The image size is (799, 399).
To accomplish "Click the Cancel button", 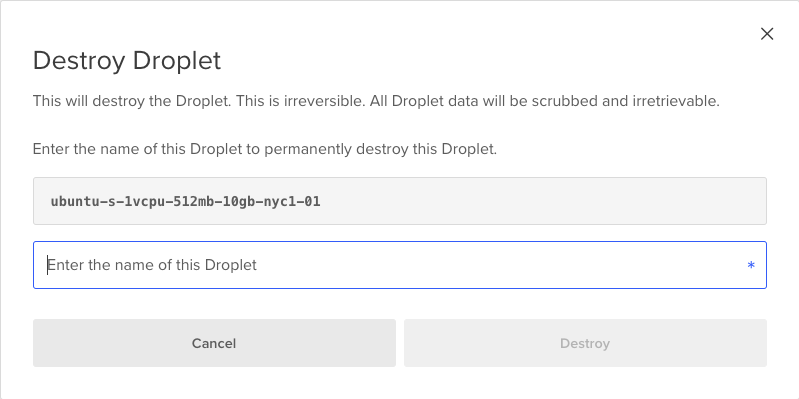I will coord(214,343).
